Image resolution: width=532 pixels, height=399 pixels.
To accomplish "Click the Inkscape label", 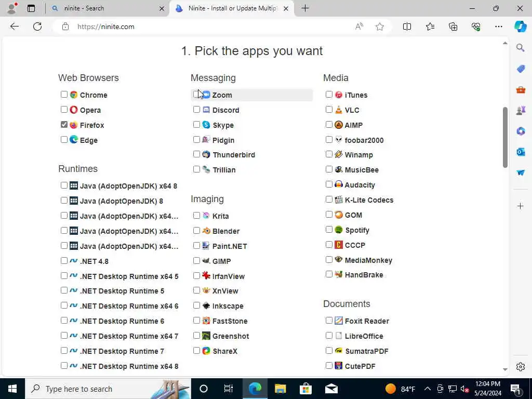I will coord(228,306).
